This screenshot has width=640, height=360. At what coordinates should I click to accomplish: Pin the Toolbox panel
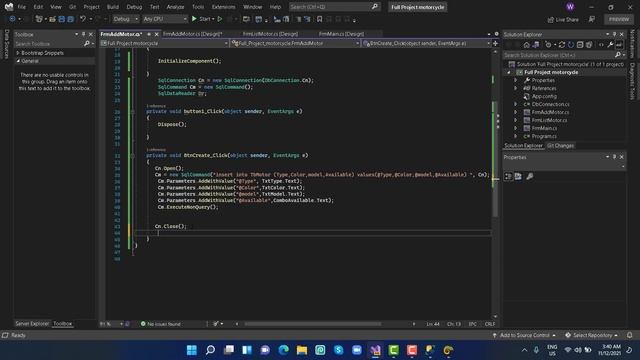coord(84,34)
